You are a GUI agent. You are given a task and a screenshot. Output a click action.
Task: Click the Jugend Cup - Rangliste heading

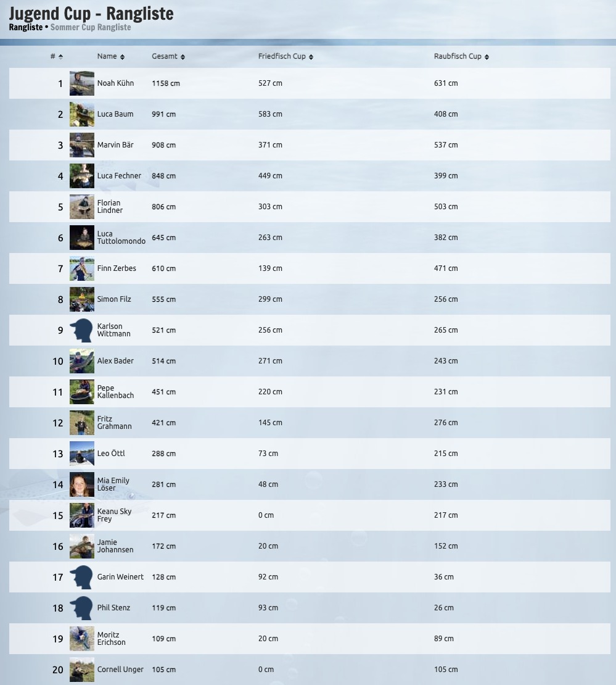click(91, 13)
